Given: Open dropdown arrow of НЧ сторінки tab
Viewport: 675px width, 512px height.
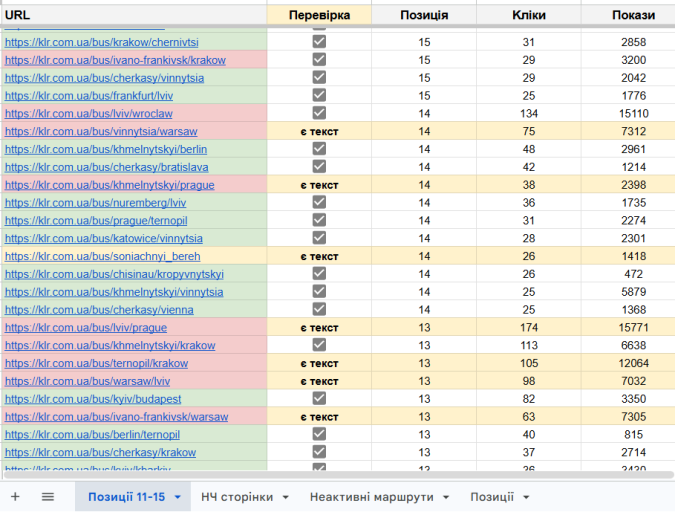Looking at the screenshot, I should click(x=285, y=497).
